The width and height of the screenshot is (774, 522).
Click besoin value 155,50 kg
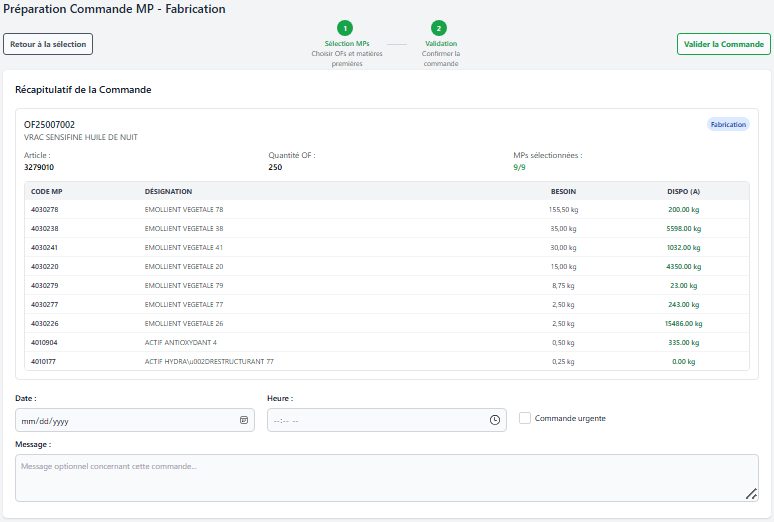pos(563,209)
